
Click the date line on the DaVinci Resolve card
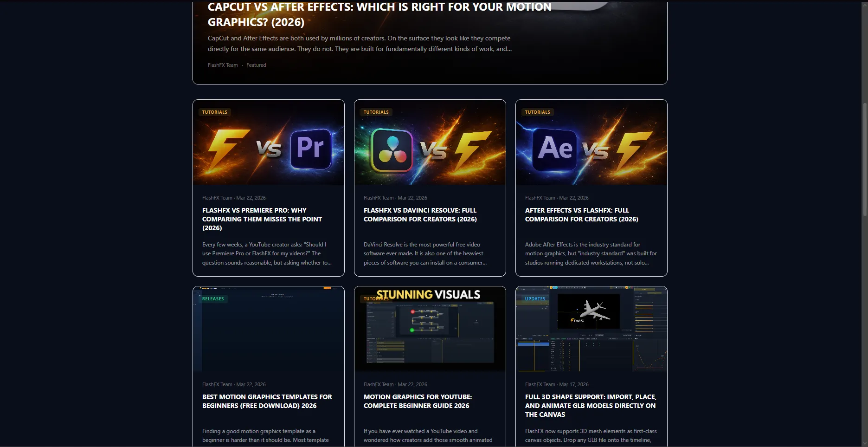click(395, 198)
